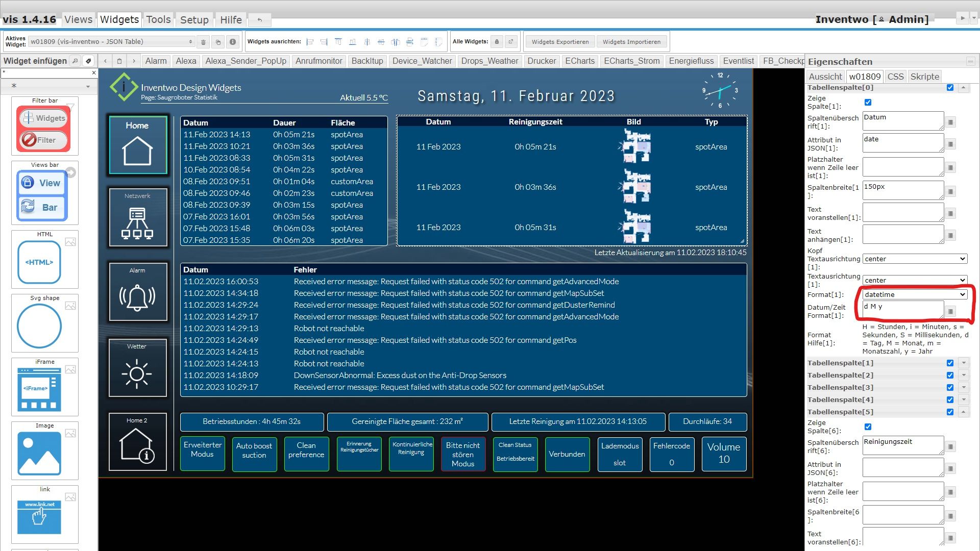This screenshot has width=980, height=551.
Task: Toggle the Tabellenspalte[2] checkbox
Action: (x=950, y=375)
